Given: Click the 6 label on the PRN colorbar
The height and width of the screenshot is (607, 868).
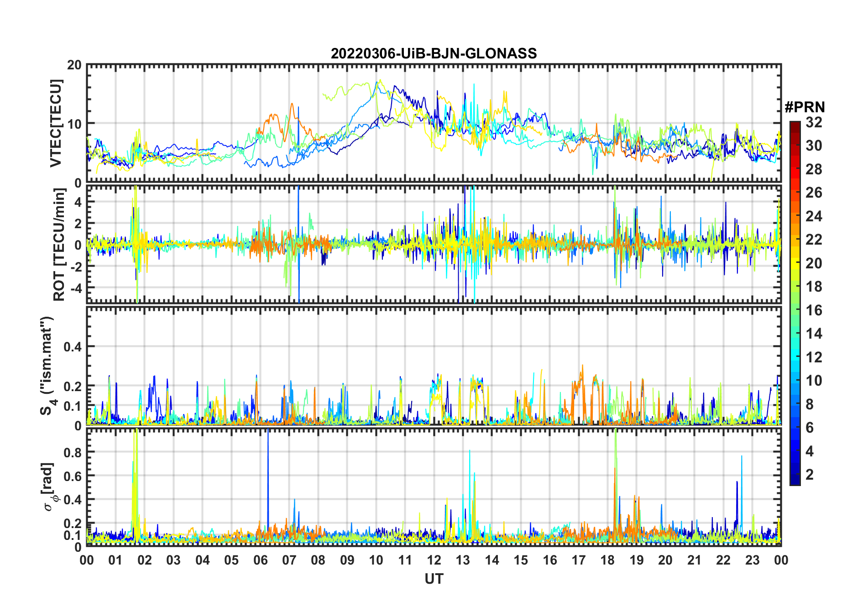Looking at the screenshot, I should pos(810,428).
